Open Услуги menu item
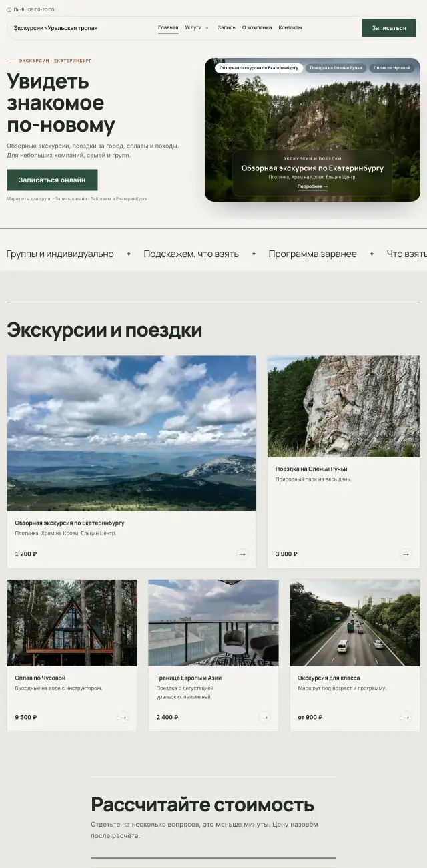Image resolution: width=427 pixels, height=868 pixels. [193, 28]
